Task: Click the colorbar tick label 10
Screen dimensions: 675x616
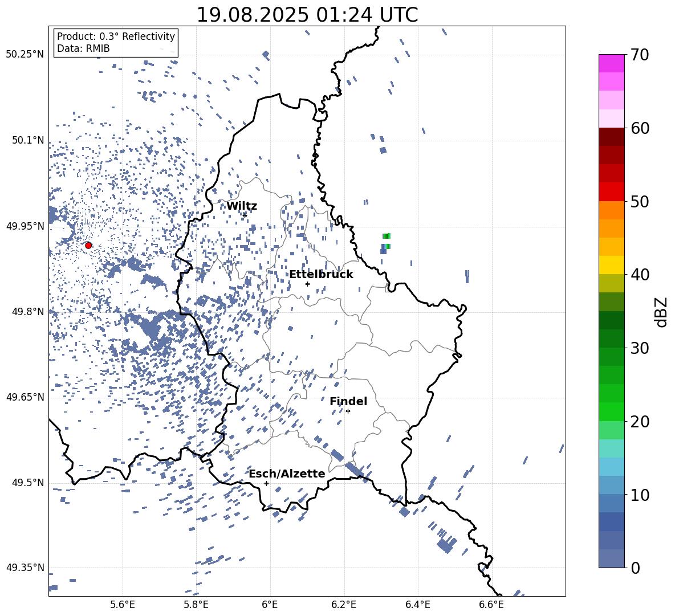Action: [x=640, y=495]
